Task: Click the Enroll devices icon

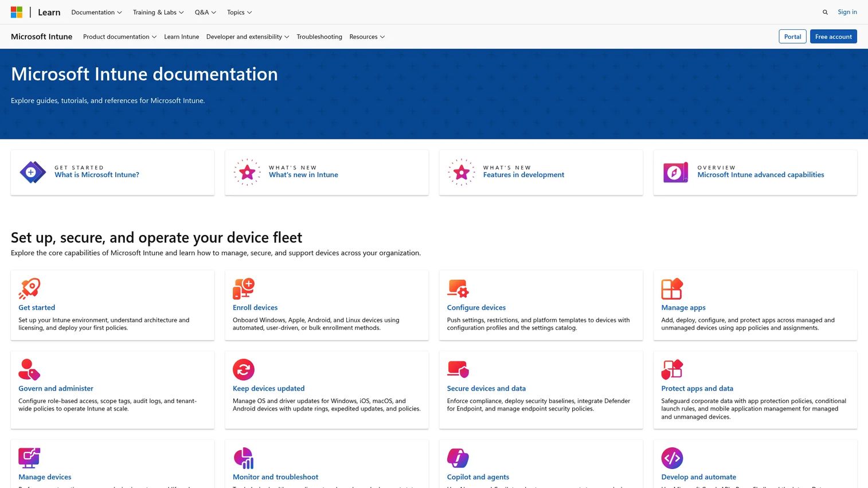Action: click(x=244, y=288)
